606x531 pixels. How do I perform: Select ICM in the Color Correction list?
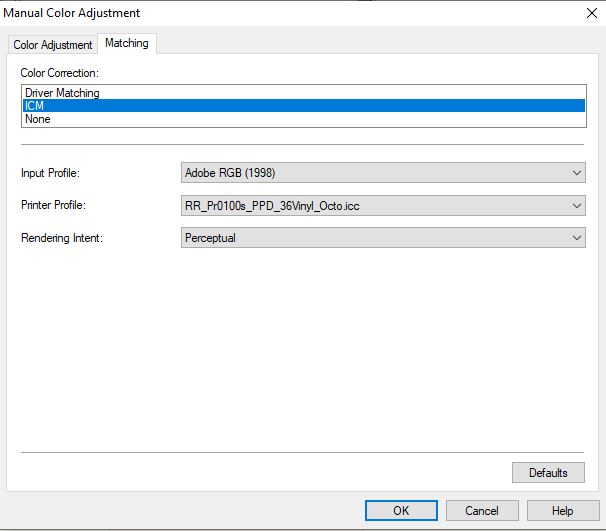point(34,106)
